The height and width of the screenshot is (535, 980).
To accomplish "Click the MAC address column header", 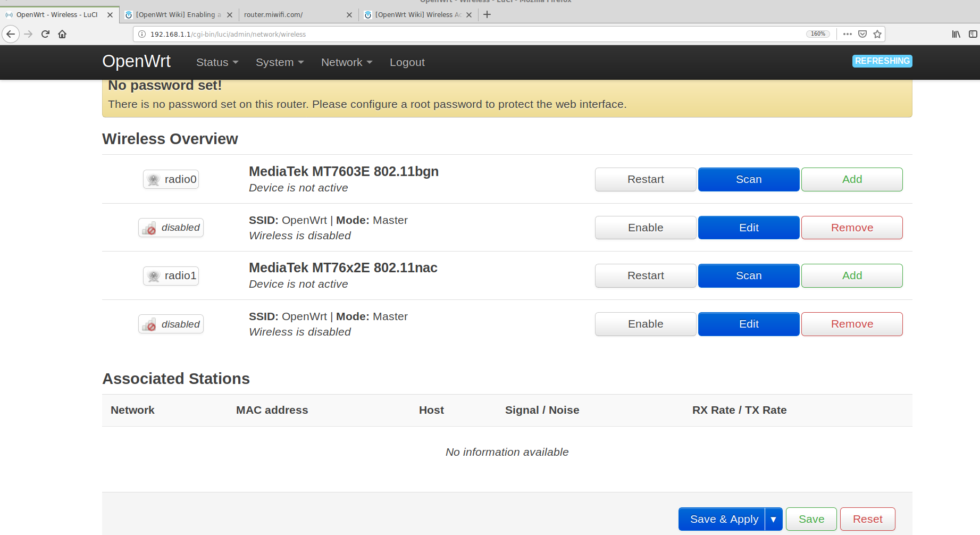I will [272, 410].
